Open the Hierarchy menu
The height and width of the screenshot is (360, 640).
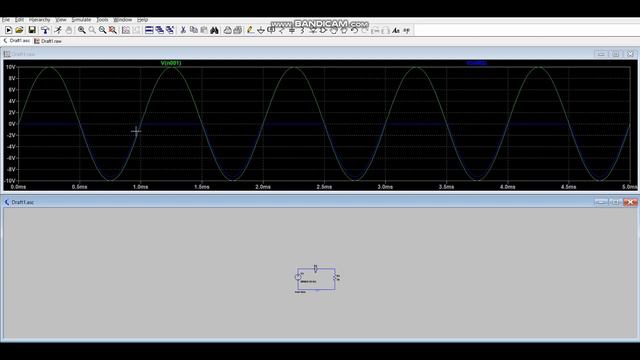tap(40, 20)
